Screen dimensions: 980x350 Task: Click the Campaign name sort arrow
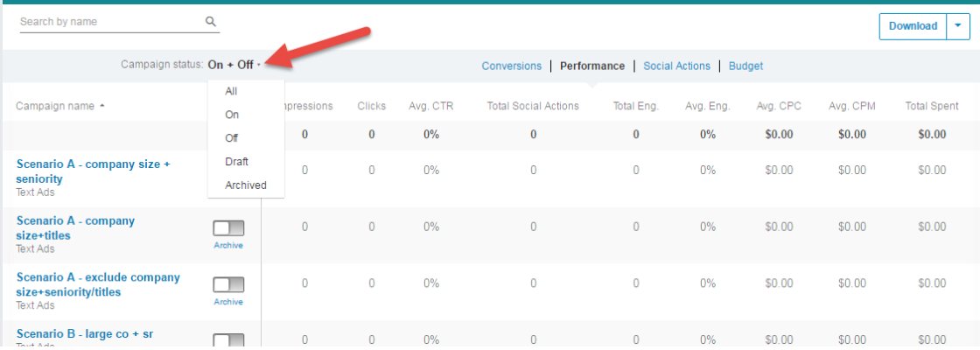click(102, 107)
